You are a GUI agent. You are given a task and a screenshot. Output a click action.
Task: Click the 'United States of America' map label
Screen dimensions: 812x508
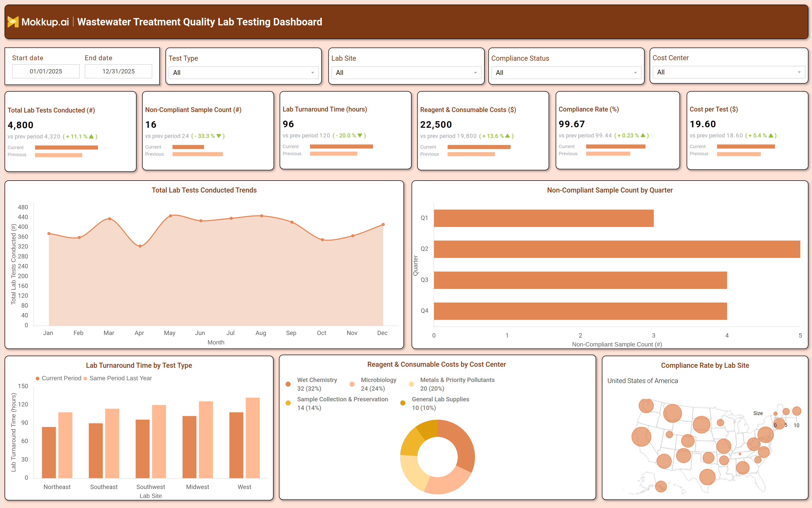coord(642,381)
